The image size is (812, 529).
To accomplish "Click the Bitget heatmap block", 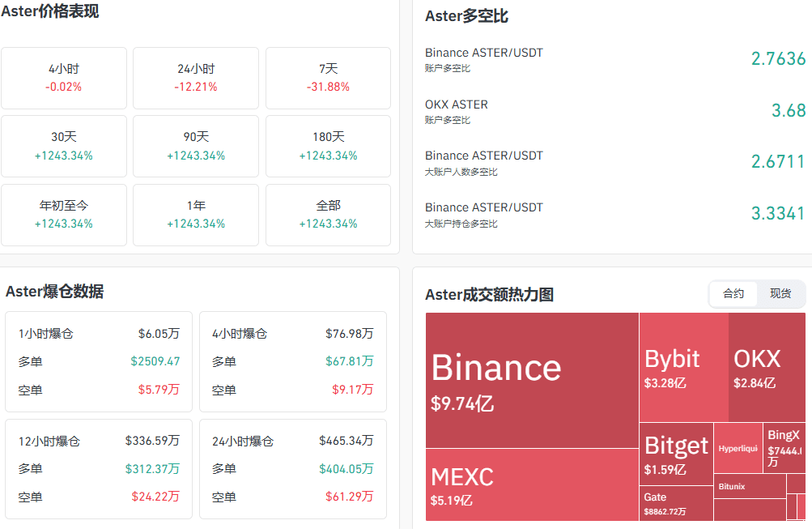I will (676, 454).
